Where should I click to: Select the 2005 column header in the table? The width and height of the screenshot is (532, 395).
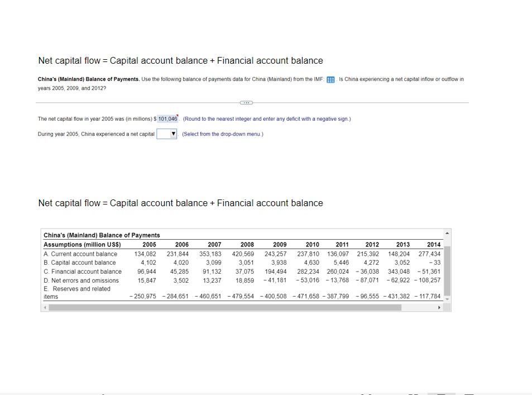click(x=149, y=244)
